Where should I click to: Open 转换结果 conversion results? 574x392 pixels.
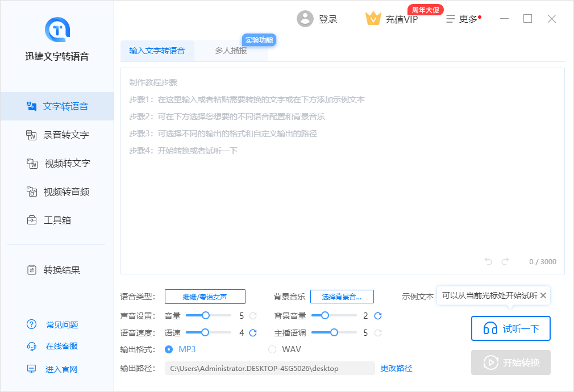coord(57,270)
